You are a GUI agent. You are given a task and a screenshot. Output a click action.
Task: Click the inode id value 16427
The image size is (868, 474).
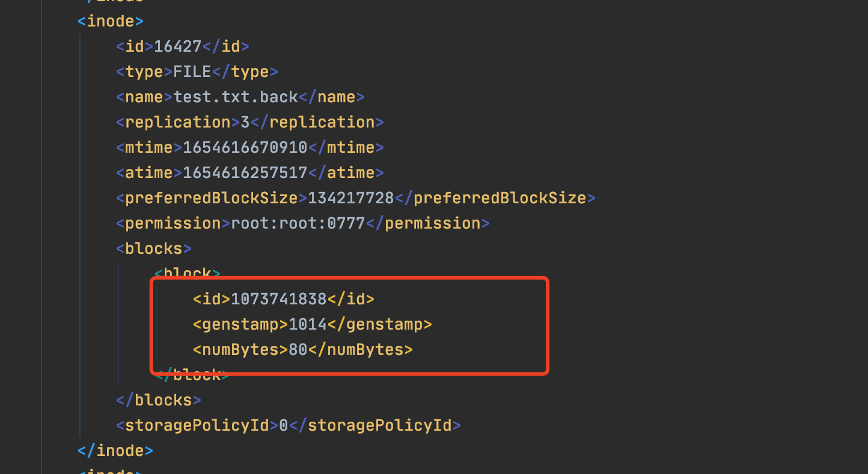pyautogui.click(x=178, y=46)
